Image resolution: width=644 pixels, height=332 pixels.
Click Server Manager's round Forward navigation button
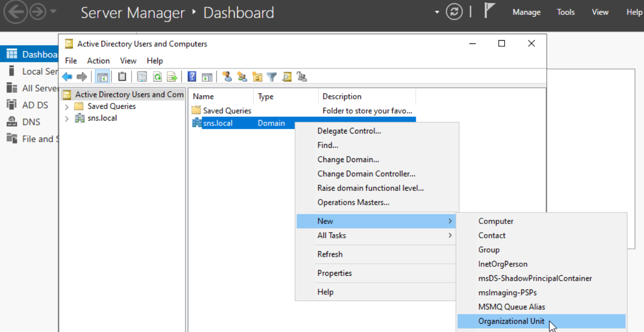point(38,12)
